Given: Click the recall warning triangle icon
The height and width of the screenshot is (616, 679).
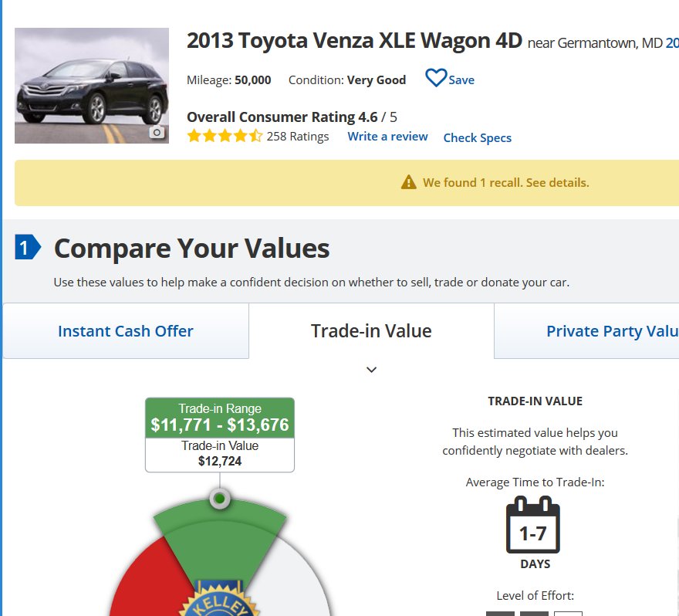Looking at the screenshot, I should coord(408,182).
